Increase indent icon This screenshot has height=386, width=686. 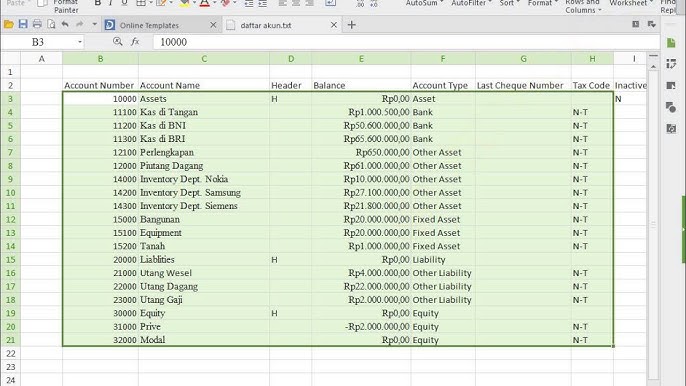262,3
